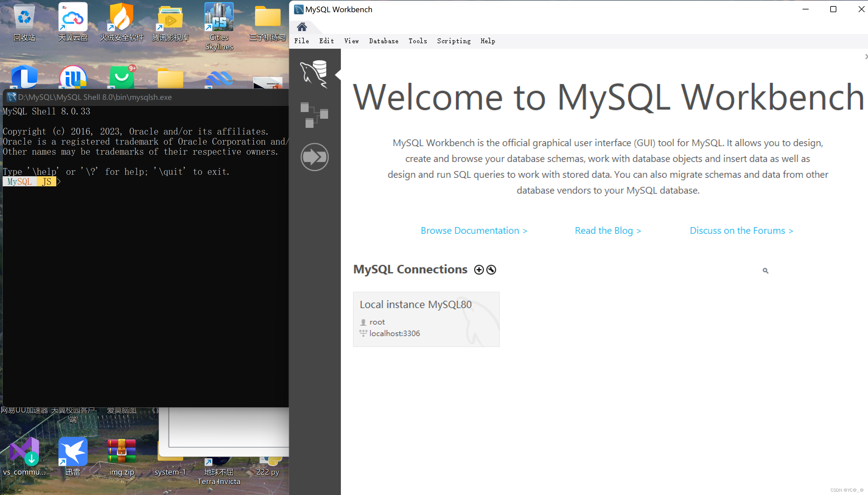The width and height of the screenshot is (868, 495).
Task: Select the Cities Skylines desktop icon
Action: coord(219,26)
